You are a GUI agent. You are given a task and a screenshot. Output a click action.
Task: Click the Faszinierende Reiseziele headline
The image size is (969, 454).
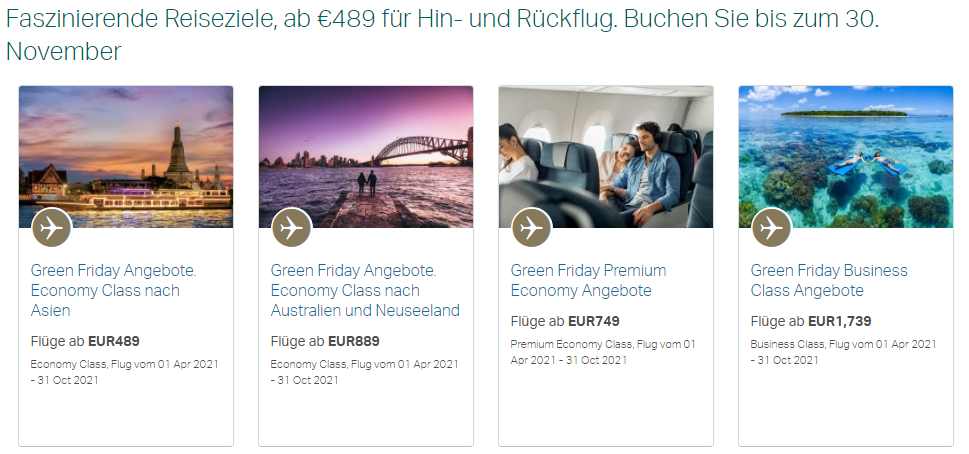tap(442, 36)
